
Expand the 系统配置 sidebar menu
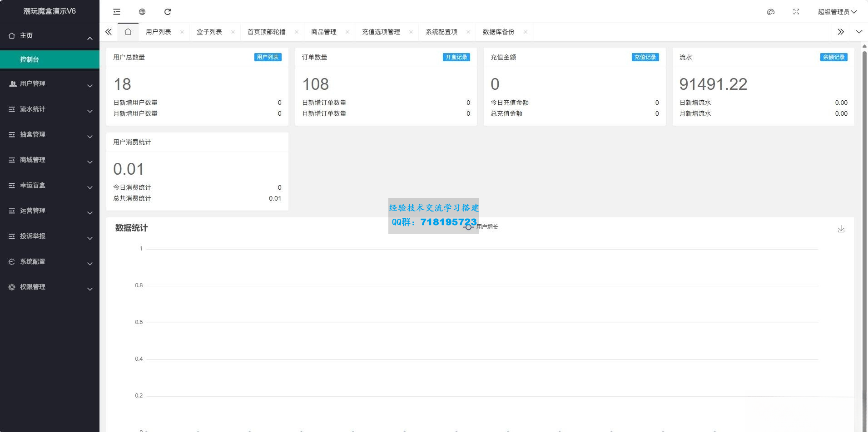pos(50,261)
